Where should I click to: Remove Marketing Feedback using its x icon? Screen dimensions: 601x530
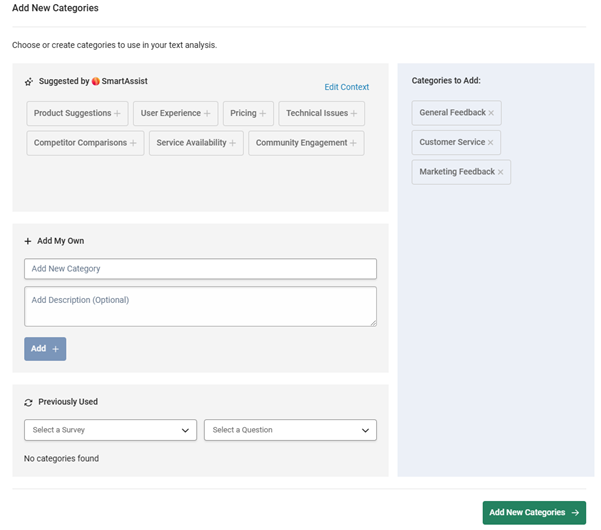click(500, 172)
